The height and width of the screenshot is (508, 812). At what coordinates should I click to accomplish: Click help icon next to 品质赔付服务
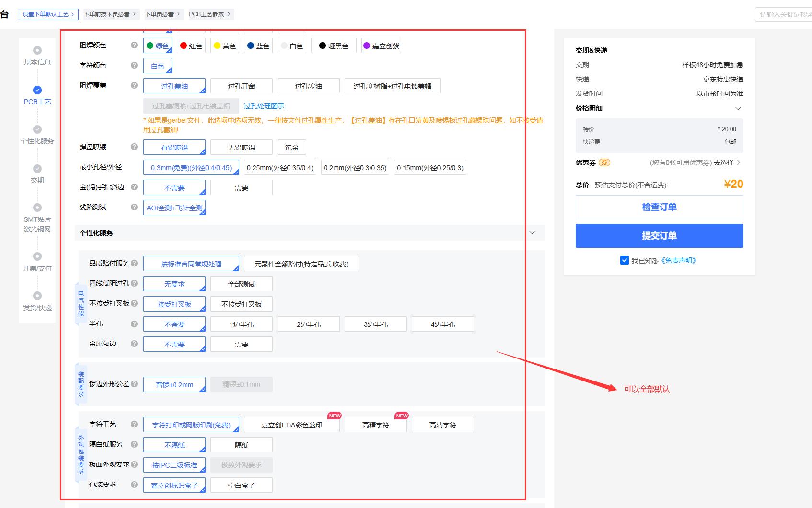(x=134, y=263)
